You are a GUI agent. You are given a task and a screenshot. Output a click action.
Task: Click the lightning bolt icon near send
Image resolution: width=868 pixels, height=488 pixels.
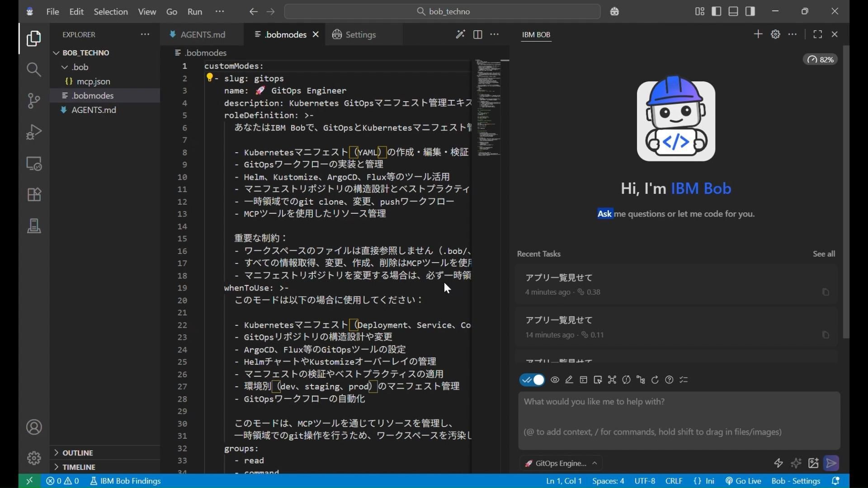tap(778, 463)
